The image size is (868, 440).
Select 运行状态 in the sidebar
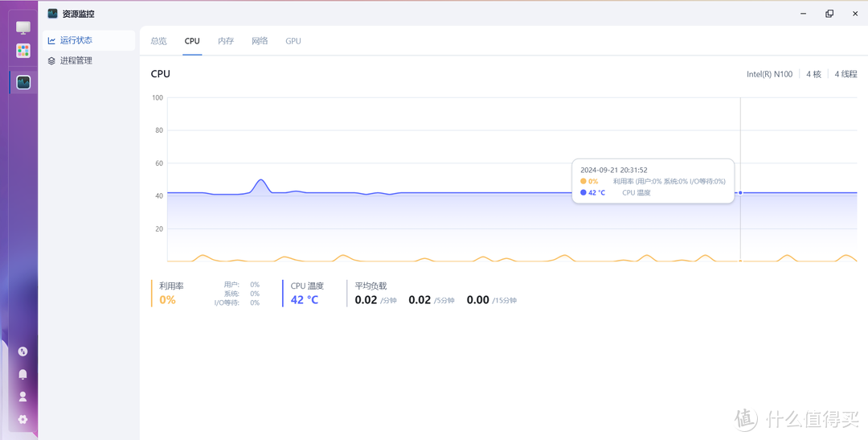(x=76, y=40)
